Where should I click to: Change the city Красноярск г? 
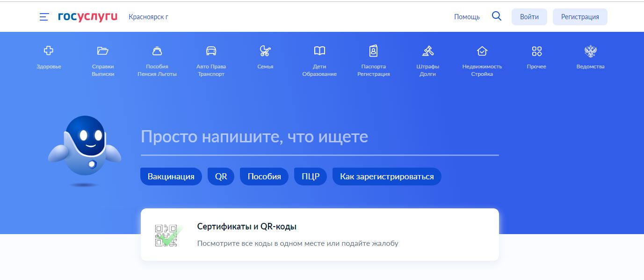[x=148, y=17]
